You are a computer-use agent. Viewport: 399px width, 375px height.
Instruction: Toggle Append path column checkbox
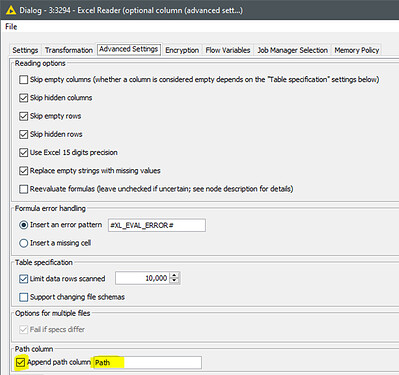coord(21,362)
